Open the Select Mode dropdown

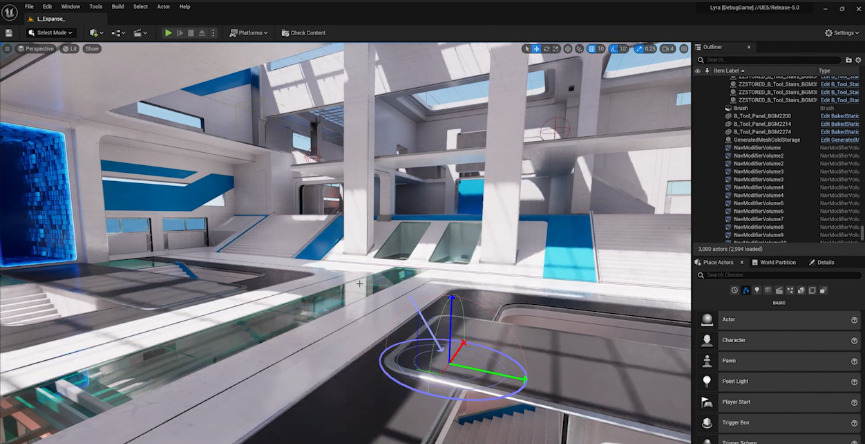[51, 33]
